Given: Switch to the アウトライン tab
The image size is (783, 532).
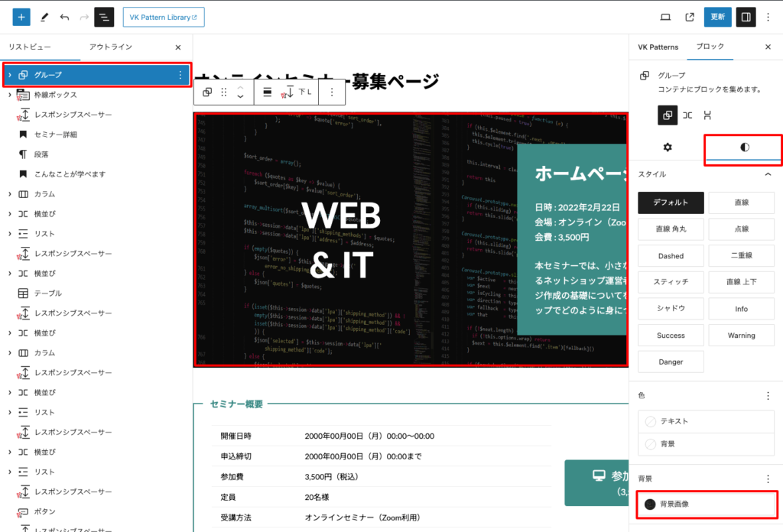Looking at the screenshot, I should [110, 47].
